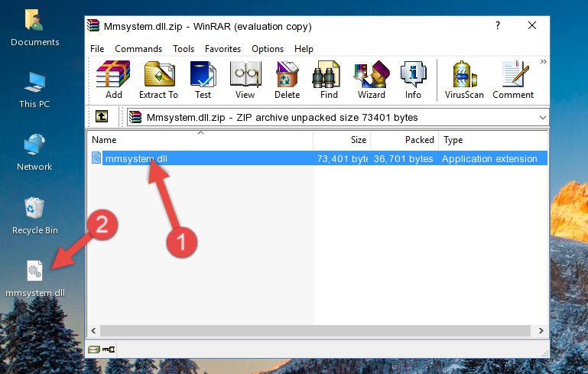
Task: Run the Test archive tool
Action: [203, 80]
